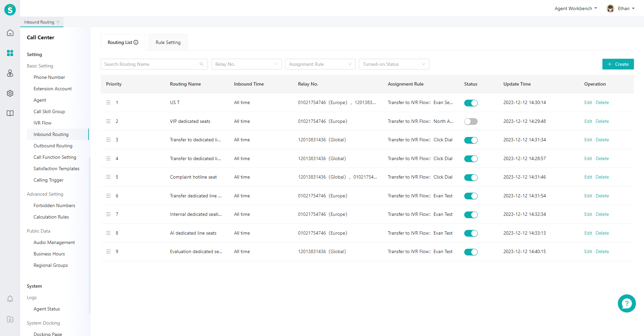Click the Search Routing Name field
Viewport: 644px width, 336px height.
(x=154, y=64)
